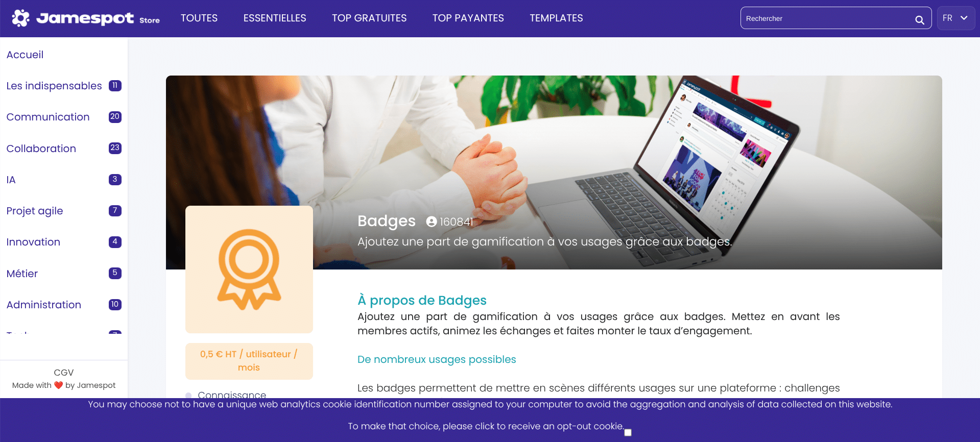Click the Collaboration count badge 23

click(x=115, y=148)
